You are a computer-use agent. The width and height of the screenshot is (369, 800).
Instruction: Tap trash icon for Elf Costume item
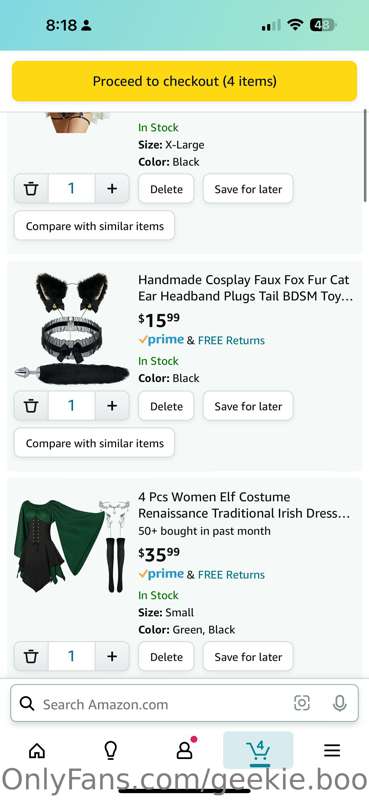(x=31, y=656)
